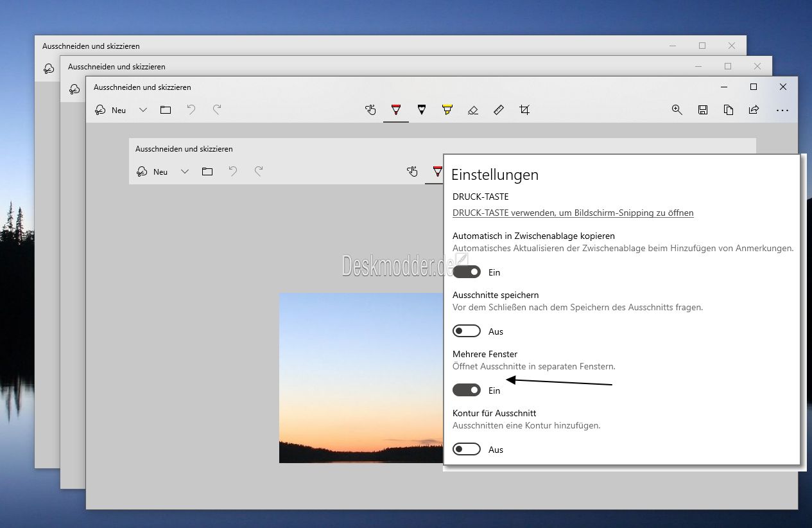Click the new snip icon in rearmost window

[49, 69]
